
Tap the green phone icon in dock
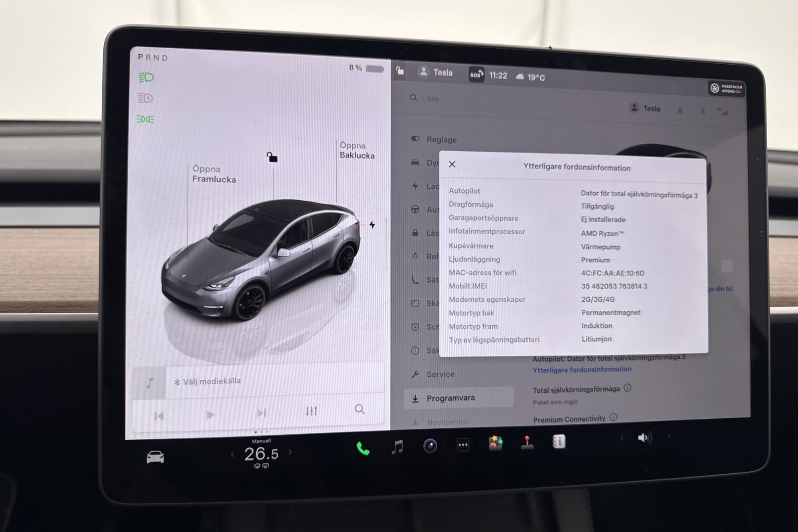(x=363, y=449)
